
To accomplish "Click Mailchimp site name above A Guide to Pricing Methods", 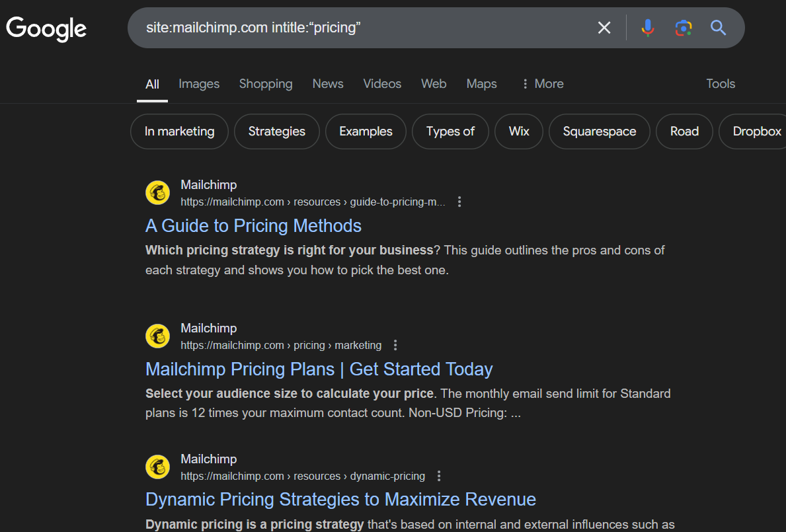I will tap(208, 185).
